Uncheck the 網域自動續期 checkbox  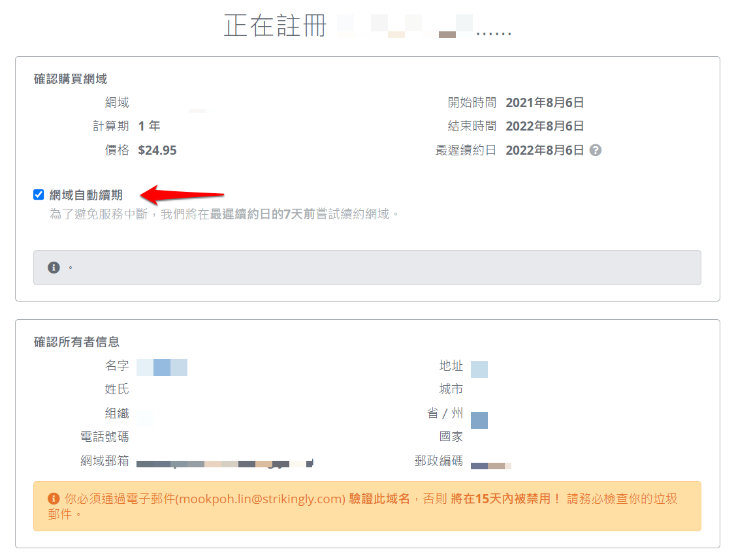pos(39,194)
